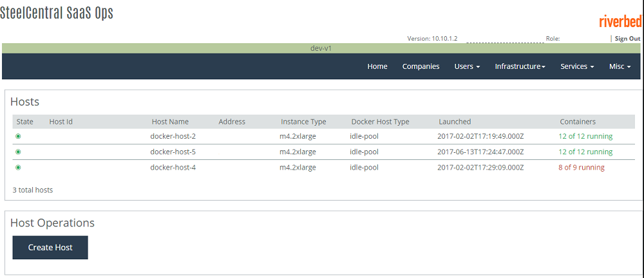This screenshot has width=644, height=278.
Task: Click the '3 total hosts' summary text
Action: point(33,190)
